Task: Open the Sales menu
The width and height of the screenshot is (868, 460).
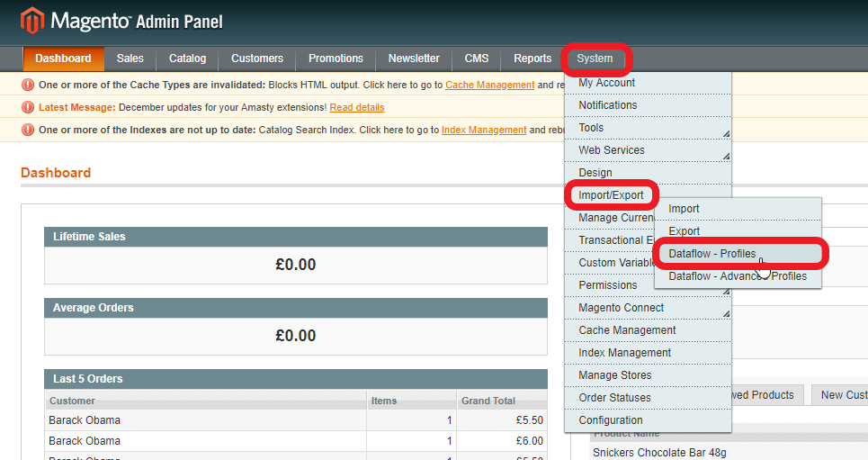Action: [x=130, y=59]
